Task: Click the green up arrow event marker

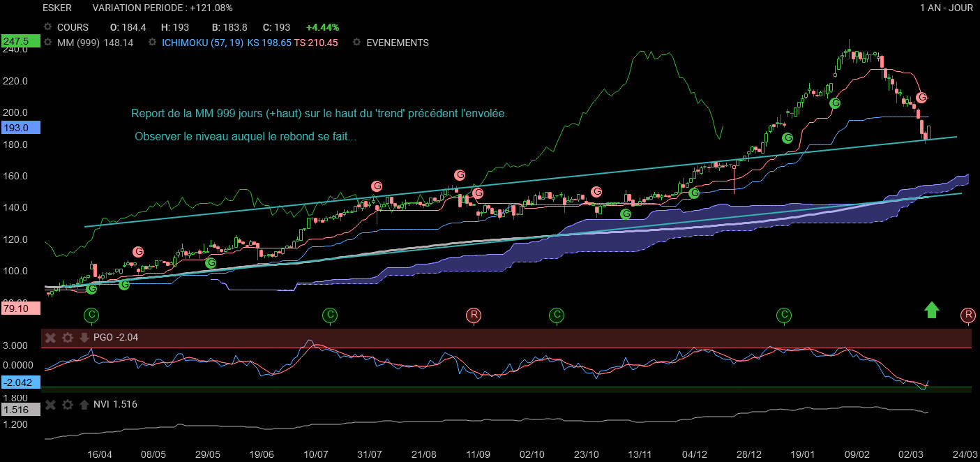Action: coord(931,311)
